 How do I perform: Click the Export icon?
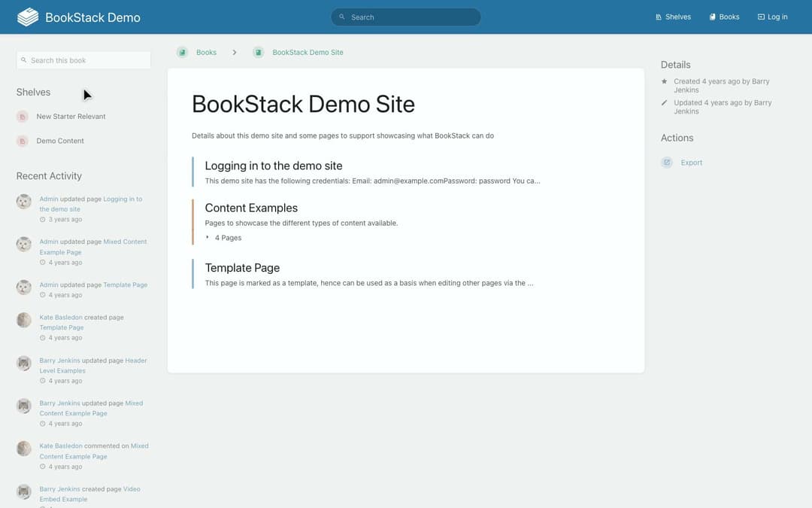click(x=667, y=163)
